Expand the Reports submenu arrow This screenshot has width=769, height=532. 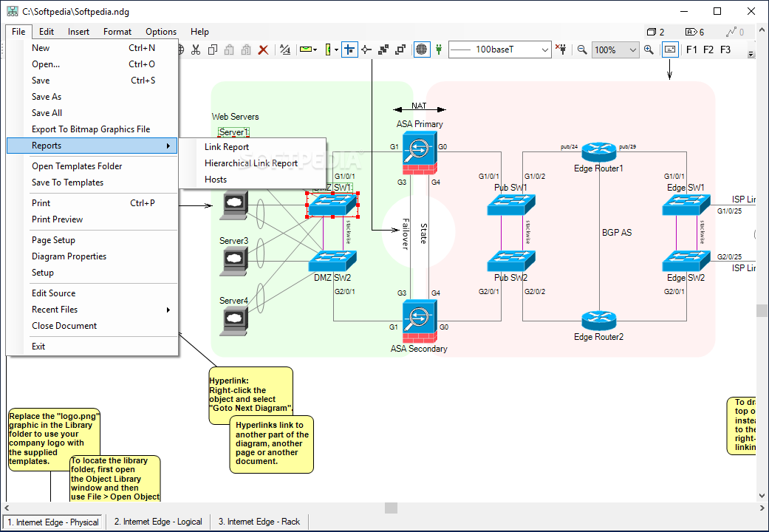click(168, 146)
